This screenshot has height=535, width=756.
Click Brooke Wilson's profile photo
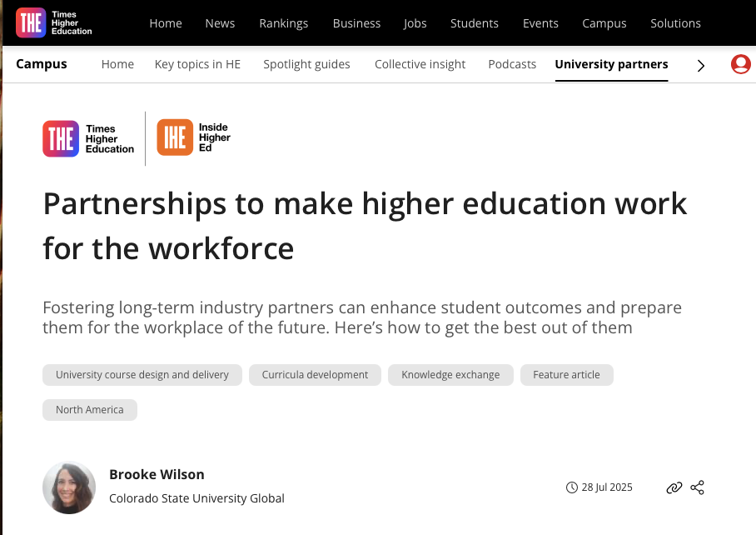click(69, 487)
